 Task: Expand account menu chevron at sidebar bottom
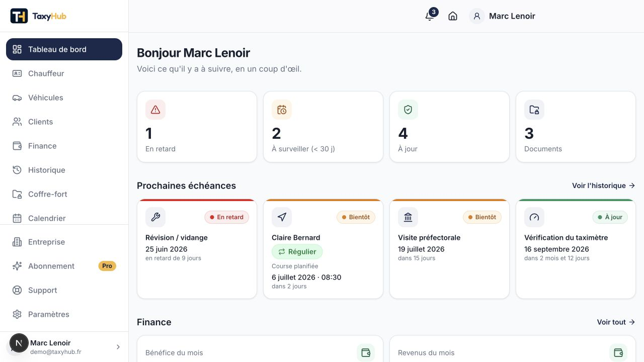click(118, 347)
